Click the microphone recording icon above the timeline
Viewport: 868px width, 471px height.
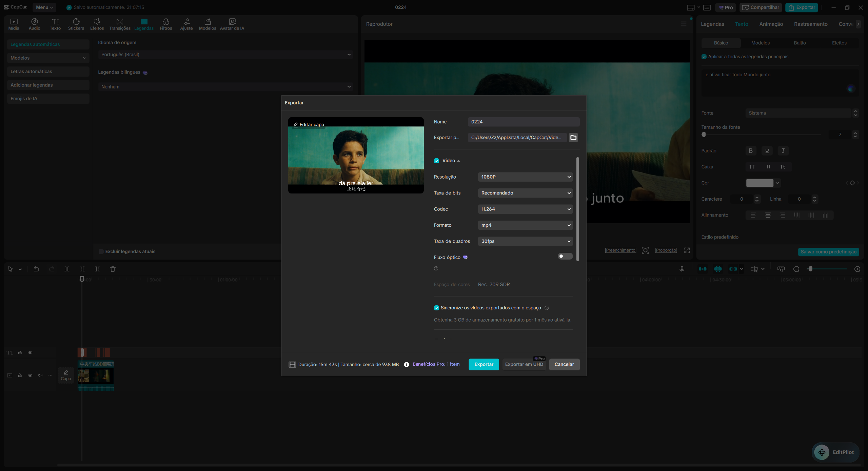tap(682, 269)
